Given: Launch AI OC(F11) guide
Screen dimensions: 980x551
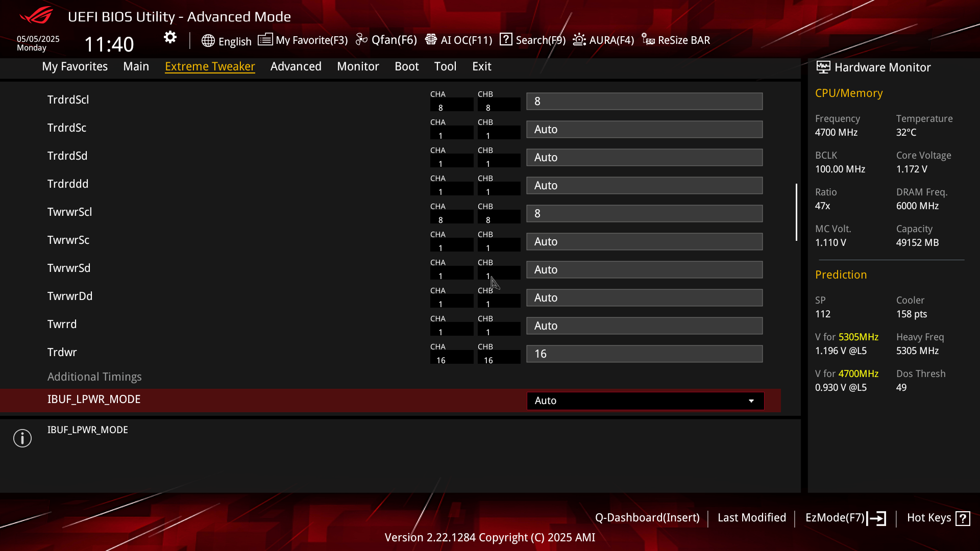Looking at the screenshot, I should click(458, 40).
